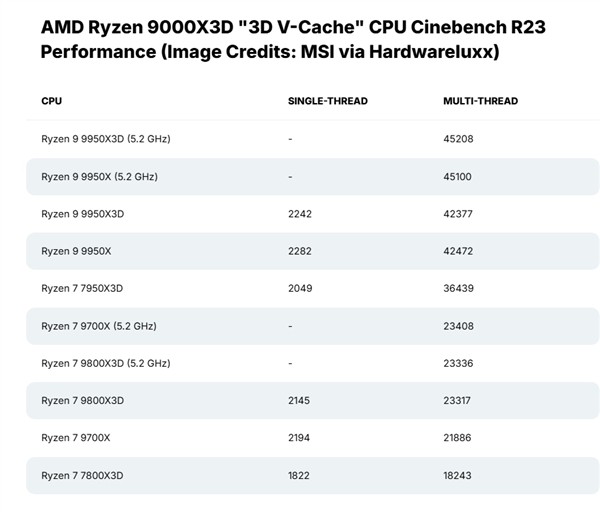Click the Ryzen 7 7950X3D CPU name
The height and width of the screenshot is (512, 600).
pyautogui.click(x=82, y=288)
